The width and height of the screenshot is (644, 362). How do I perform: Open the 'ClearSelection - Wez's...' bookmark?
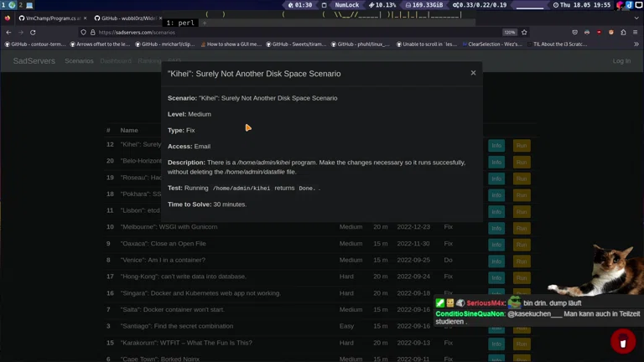point(496,44)
